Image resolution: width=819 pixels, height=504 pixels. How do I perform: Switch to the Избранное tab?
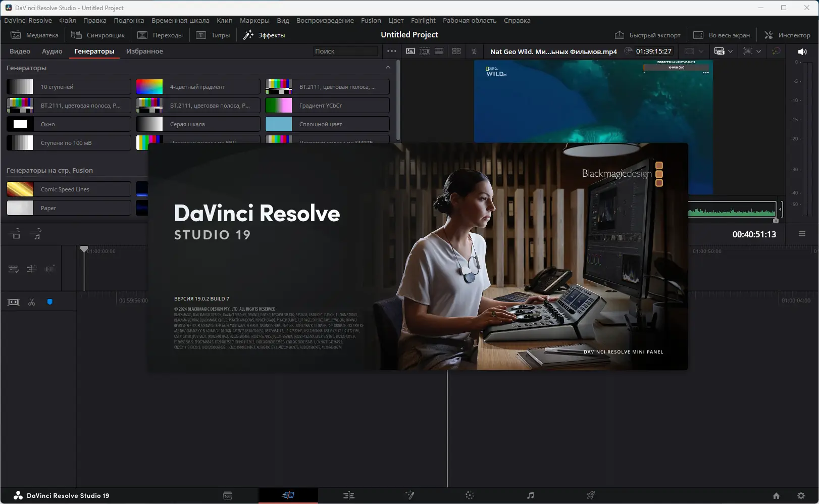(x=144, y=51)
